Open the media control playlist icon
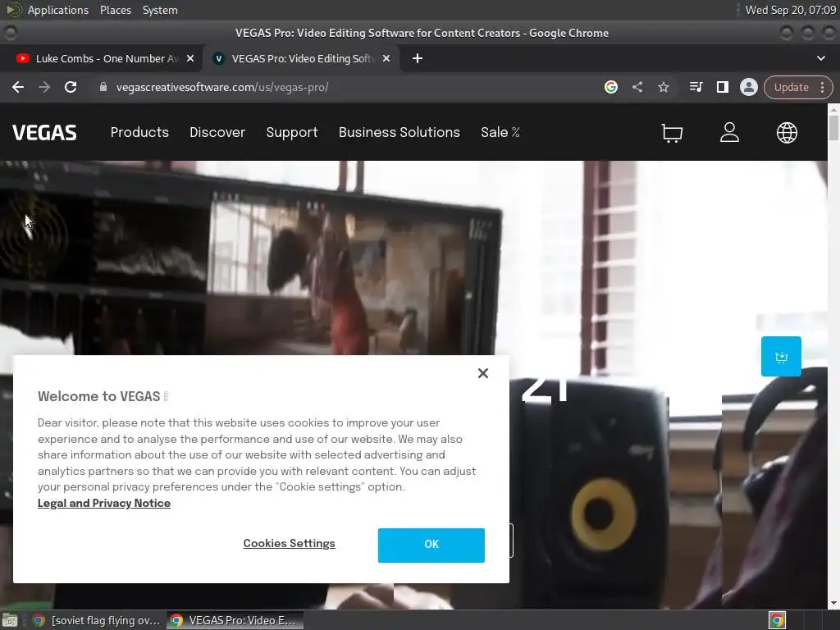This screenshot has height=630, width=840. [x=696, y=87]
